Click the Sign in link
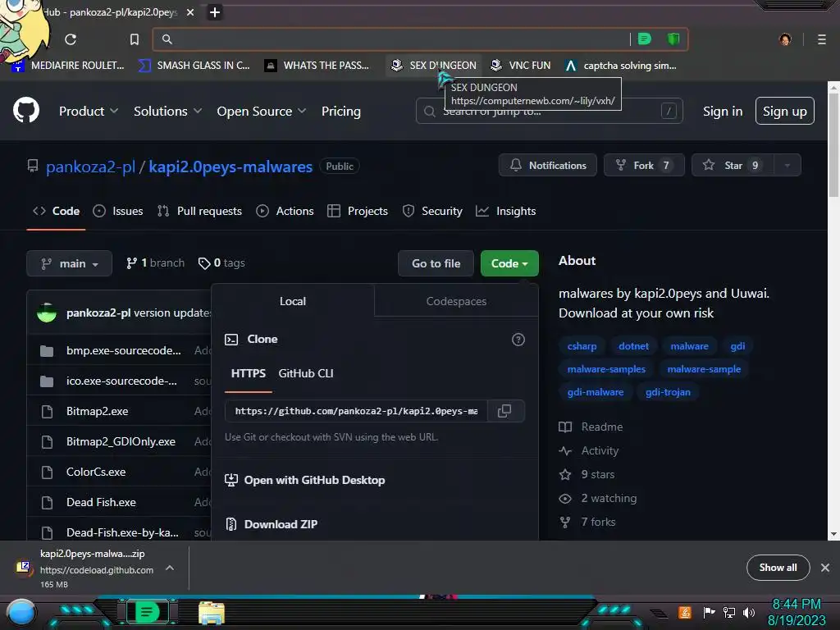Viewport: 840px width, 630px height. point(722,111)
